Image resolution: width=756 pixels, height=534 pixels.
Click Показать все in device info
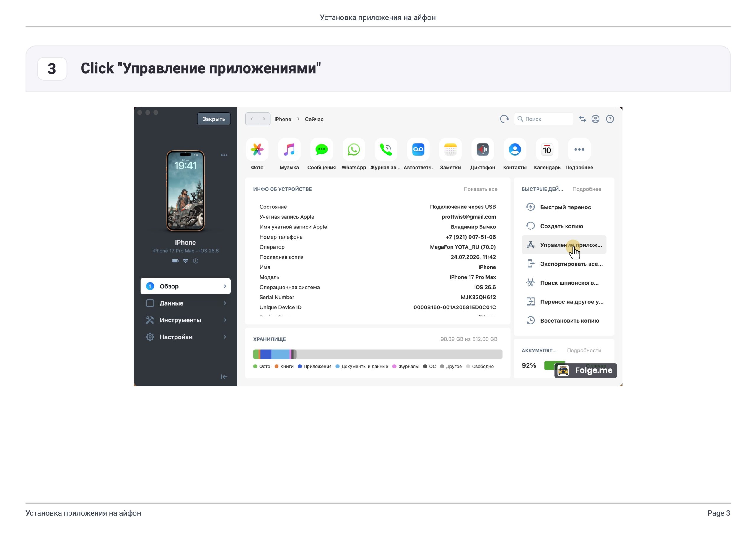point(480,189)
